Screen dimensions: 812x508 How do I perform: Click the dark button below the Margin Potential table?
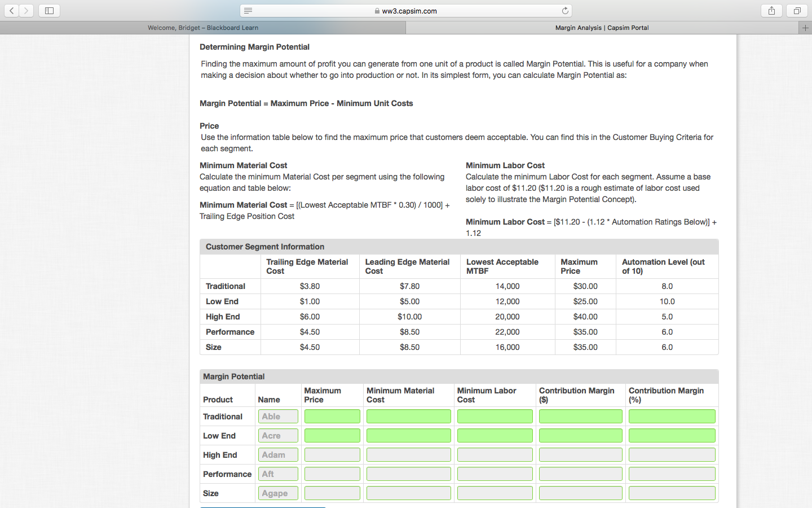(263, 507)
